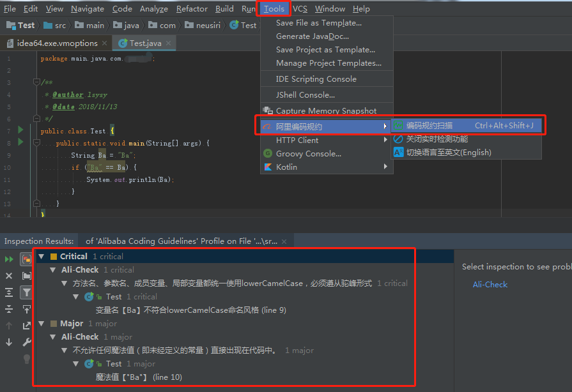Open the VCS menu
572x392 pixels.
tap(300, 8)
